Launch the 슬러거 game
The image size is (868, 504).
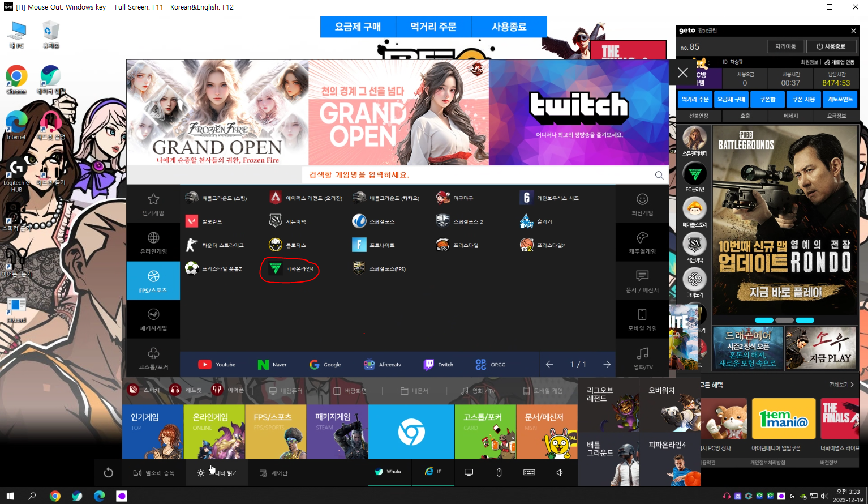pyautogui.click(x=536, y=221)
